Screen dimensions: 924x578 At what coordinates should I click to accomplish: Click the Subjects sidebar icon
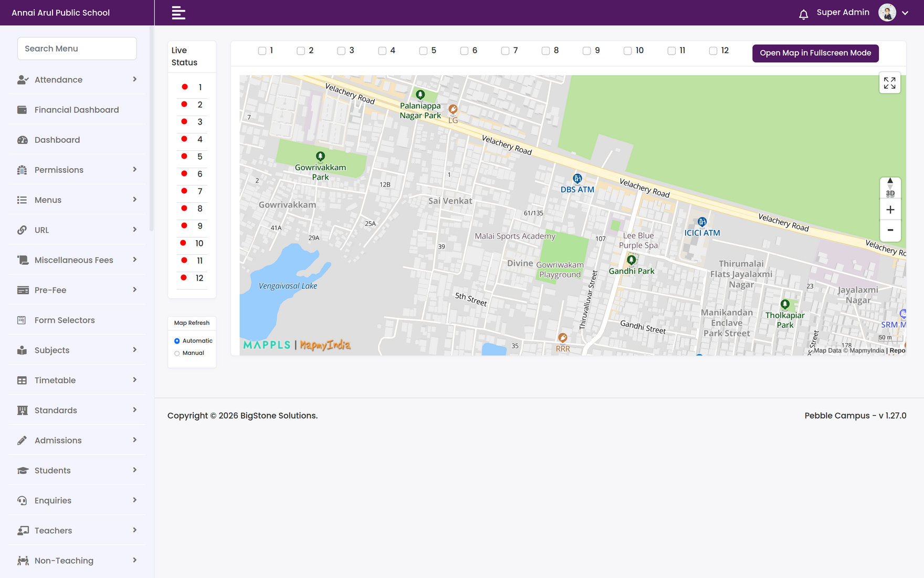pos(22,350)
